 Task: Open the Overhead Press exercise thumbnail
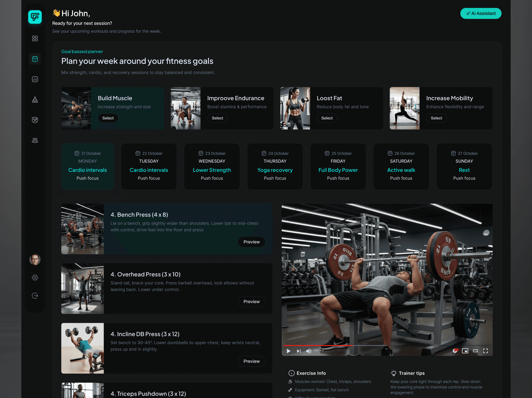(83, 289)
